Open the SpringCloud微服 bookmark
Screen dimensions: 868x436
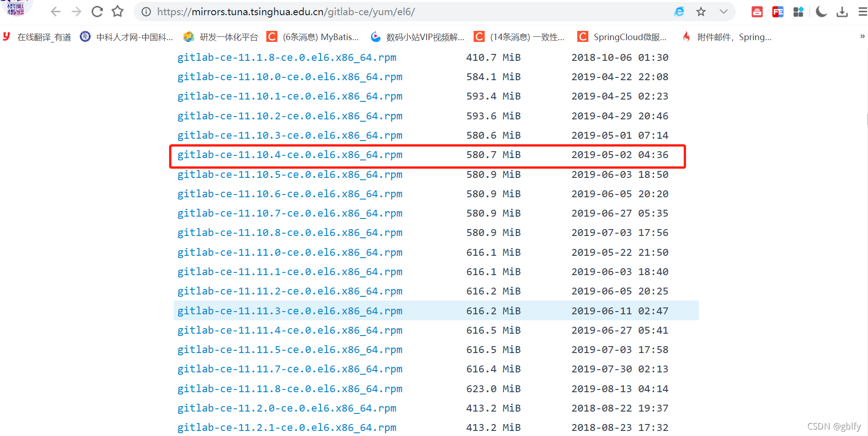pos(622,37)
